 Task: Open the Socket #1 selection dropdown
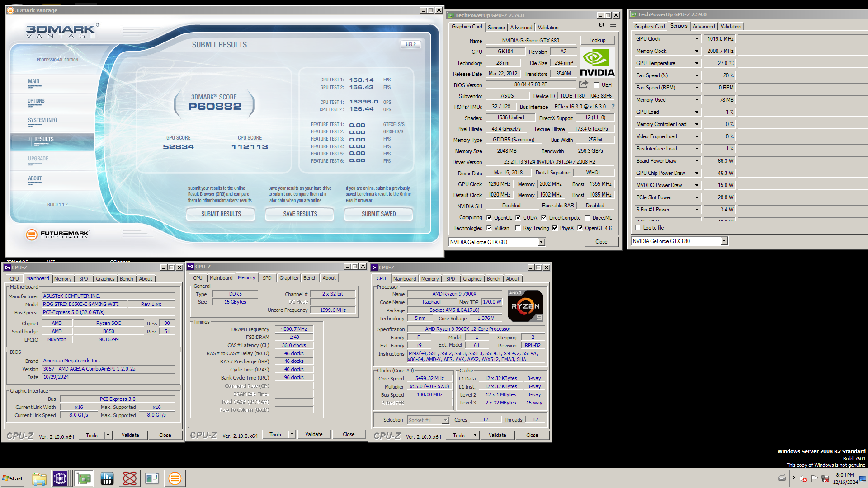pos(445,420)
